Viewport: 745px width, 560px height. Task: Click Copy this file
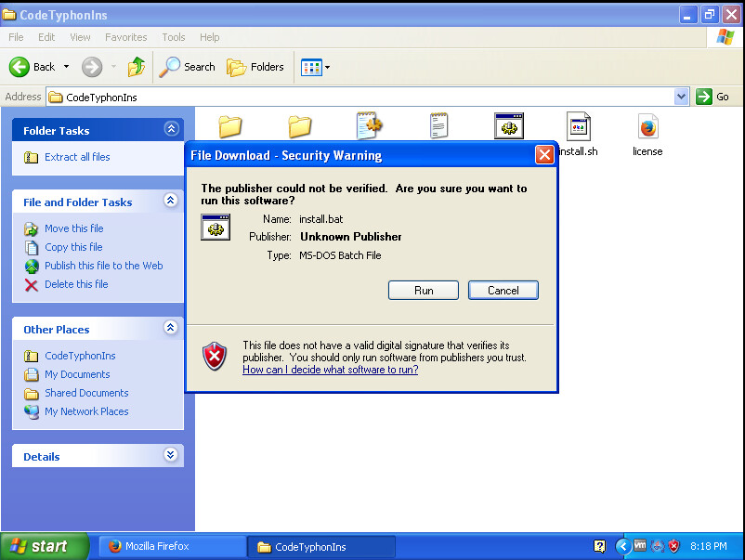(73, 247)
